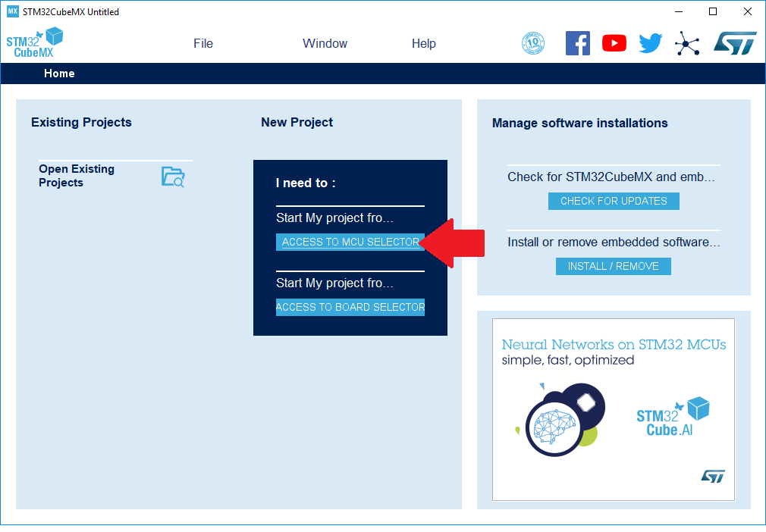Click the brain chip illustration in banner
This screenshot has height=532, width=766.
coord(562,420)
